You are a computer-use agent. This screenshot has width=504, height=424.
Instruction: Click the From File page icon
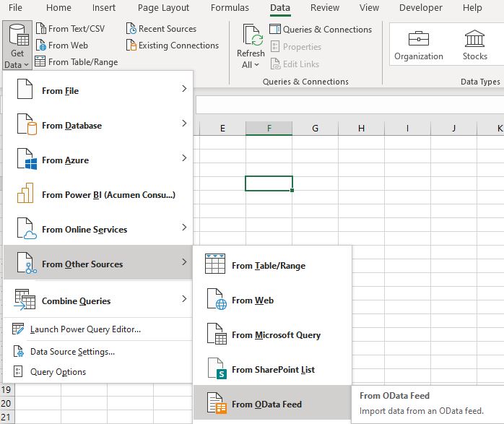tap(25, 89)
